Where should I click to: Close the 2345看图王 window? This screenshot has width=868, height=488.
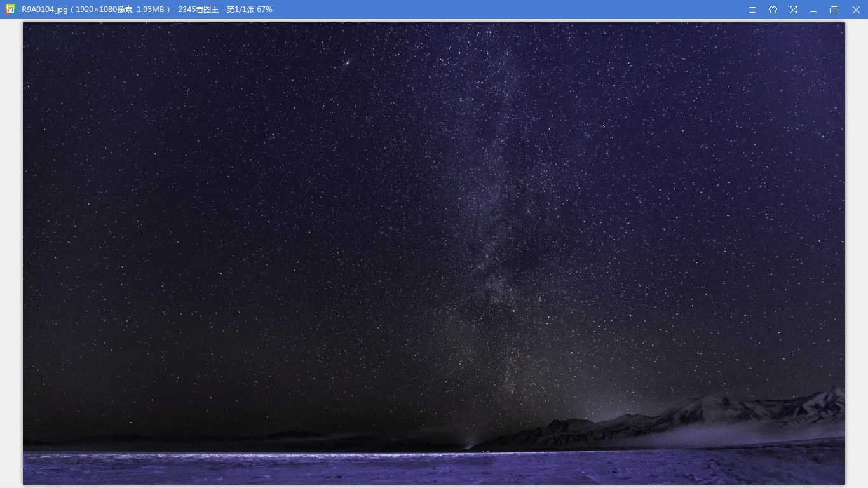(856, 10)
